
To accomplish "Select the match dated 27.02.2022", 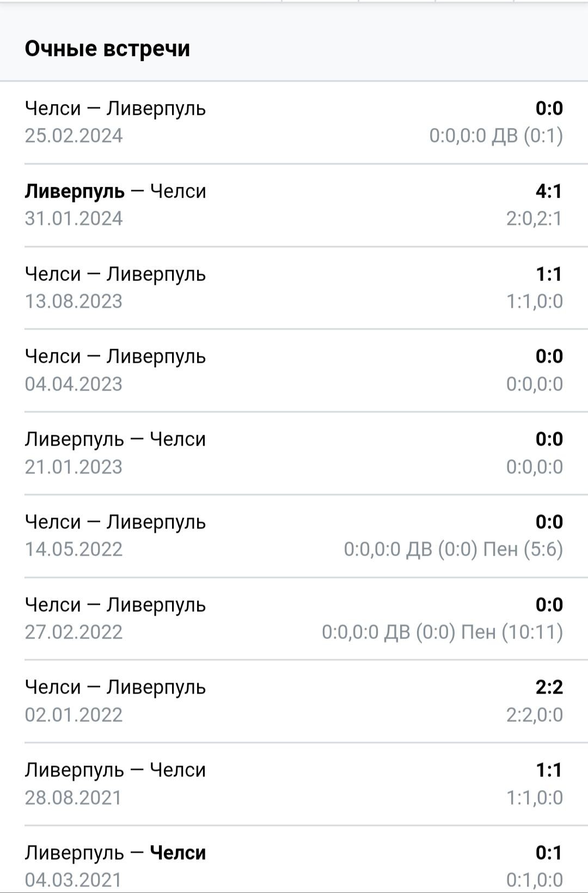I will pyautogui.click(x=294, y=618).
